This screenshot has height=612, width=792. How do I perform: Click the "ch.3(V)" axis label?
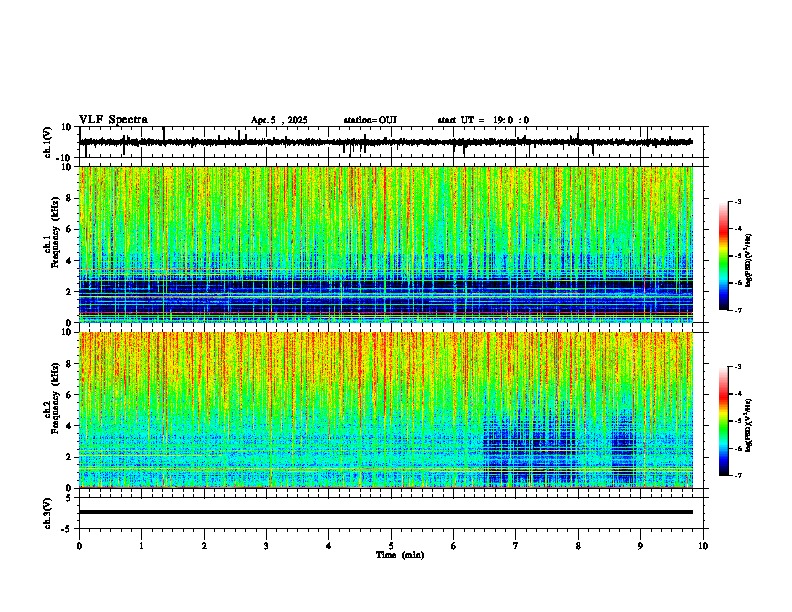point(48,513)
